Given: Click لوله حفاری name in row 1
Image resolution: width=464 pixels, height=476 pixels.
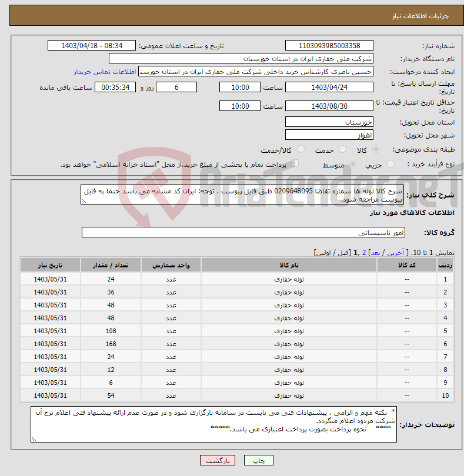Looking at the screenshot, I should (x=289, y=279).
